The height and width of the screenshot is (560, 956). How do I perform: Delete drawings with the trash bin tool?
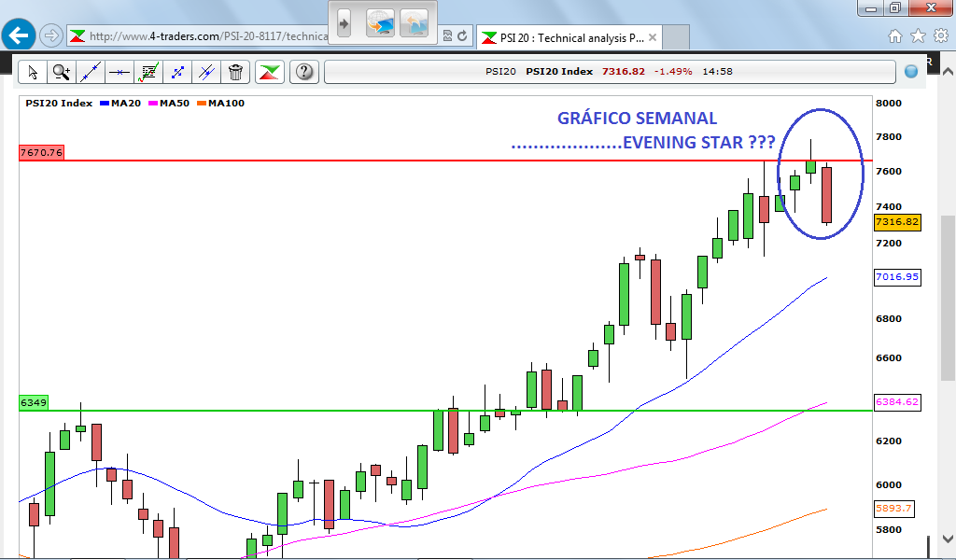coord(235,72)
